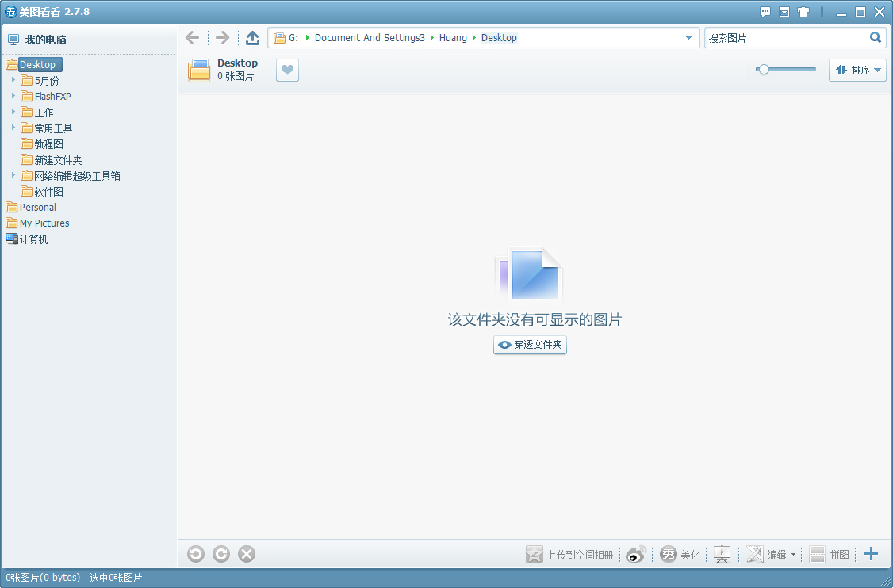The image size is (893, 588).
Task: Go up one folder level
Action: 252,37
